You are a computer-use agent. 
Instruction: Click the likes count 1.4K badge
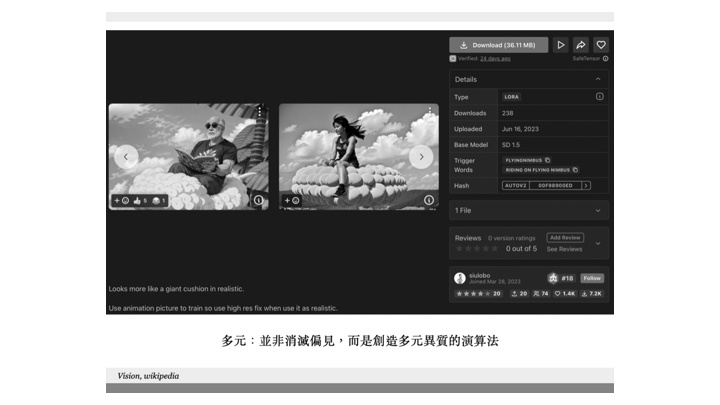[x=564, y=294]
